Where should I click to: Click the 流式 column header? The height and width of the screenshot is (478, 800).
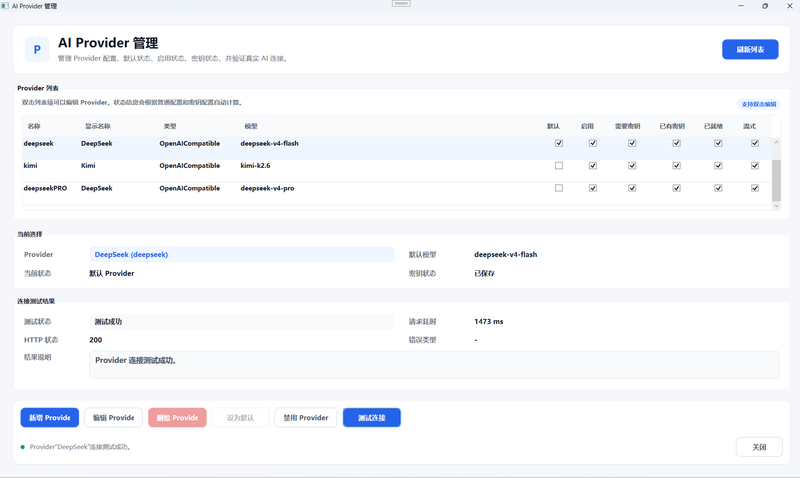click(749, 126)
